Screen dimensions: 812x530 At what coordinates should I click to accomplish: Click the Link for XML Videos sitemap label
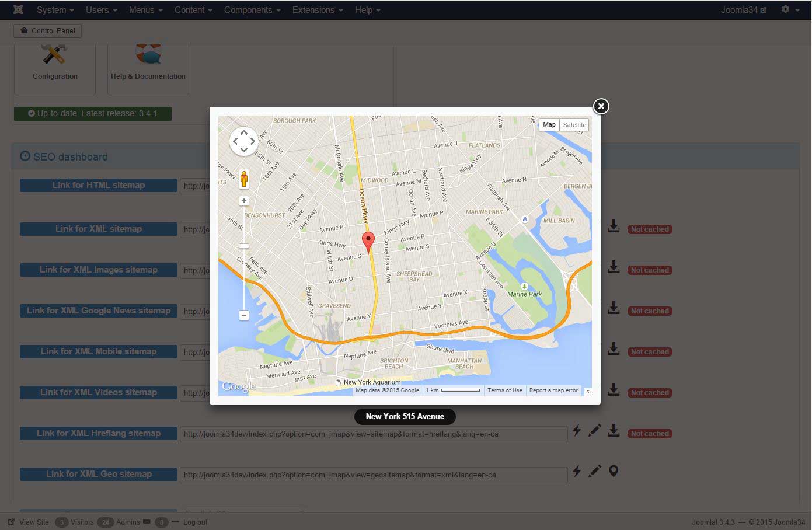click(99, 392)
